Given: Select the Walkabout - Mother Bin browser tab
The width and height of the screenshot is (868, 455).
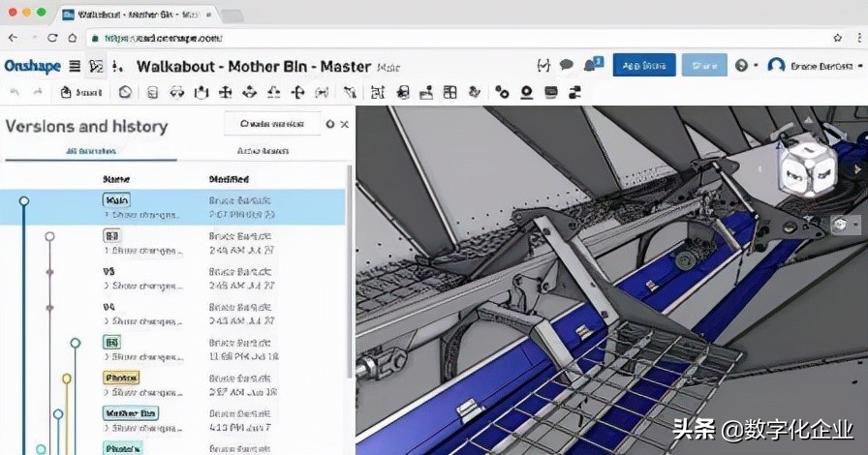Looking at the screenshot, I should tap(137, 15).
